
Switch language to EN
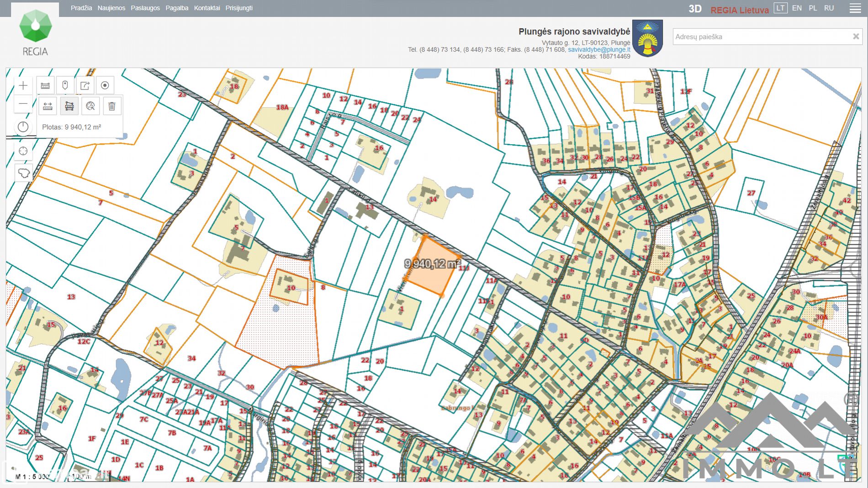797,8
